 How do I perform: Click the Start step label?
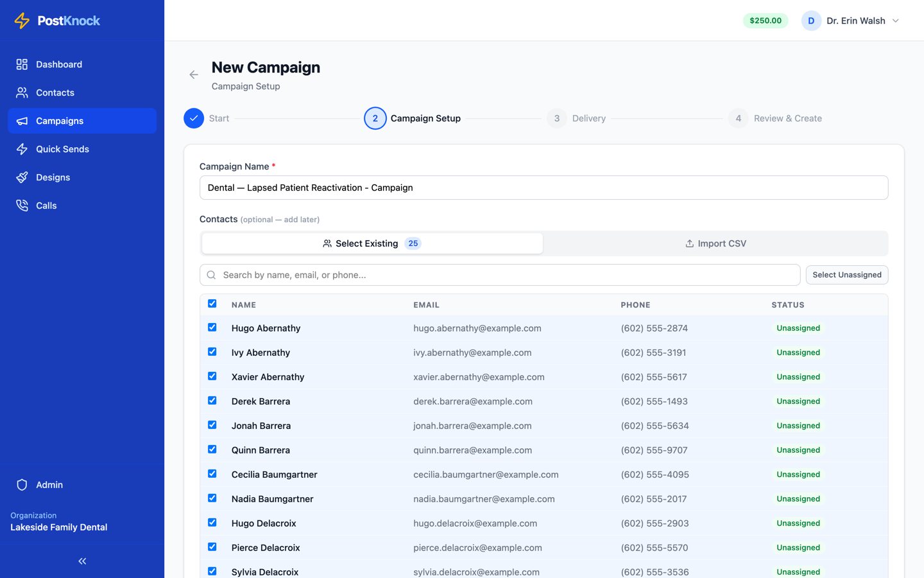tap(219, 118)
